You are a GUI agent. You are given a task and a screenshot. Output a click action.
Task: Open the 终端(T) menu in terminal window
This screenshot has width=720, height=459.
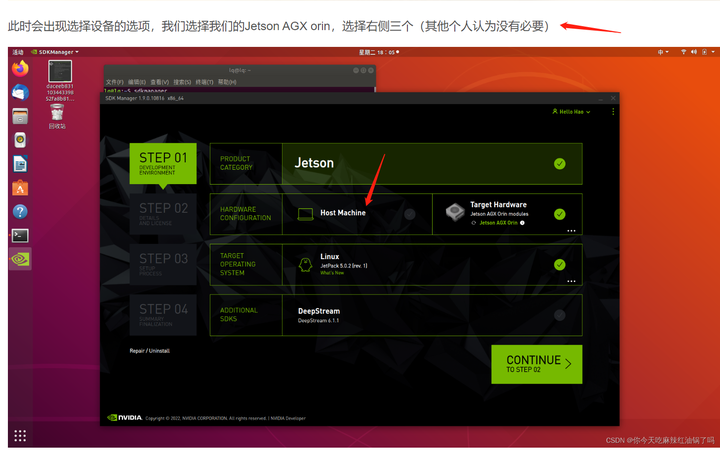204,82
